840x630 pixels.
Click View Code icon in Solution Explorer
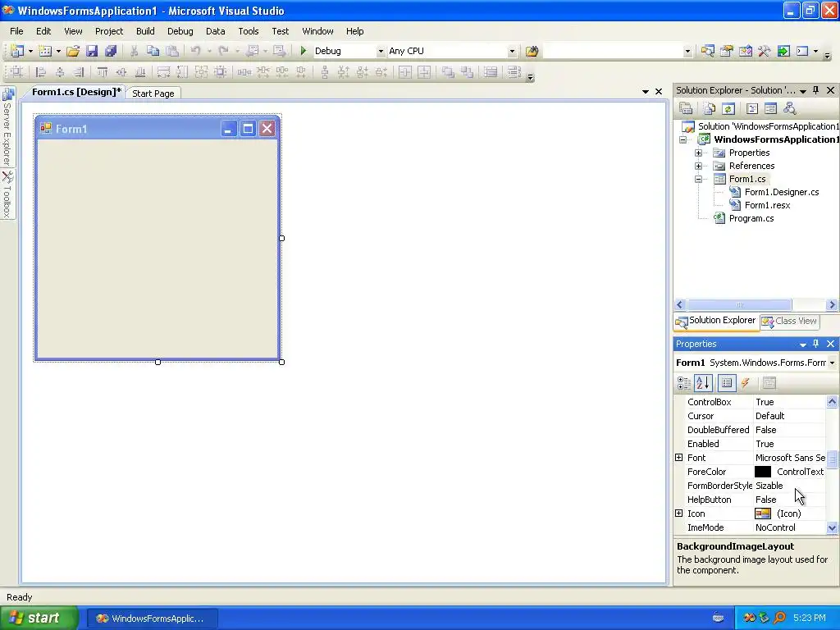(752, 109)
